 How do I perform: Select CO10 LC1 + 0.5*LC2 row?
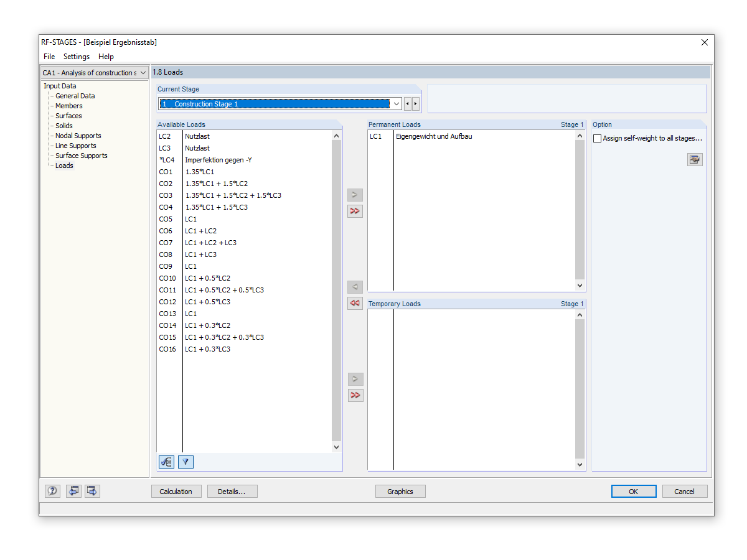pos(245,278)
